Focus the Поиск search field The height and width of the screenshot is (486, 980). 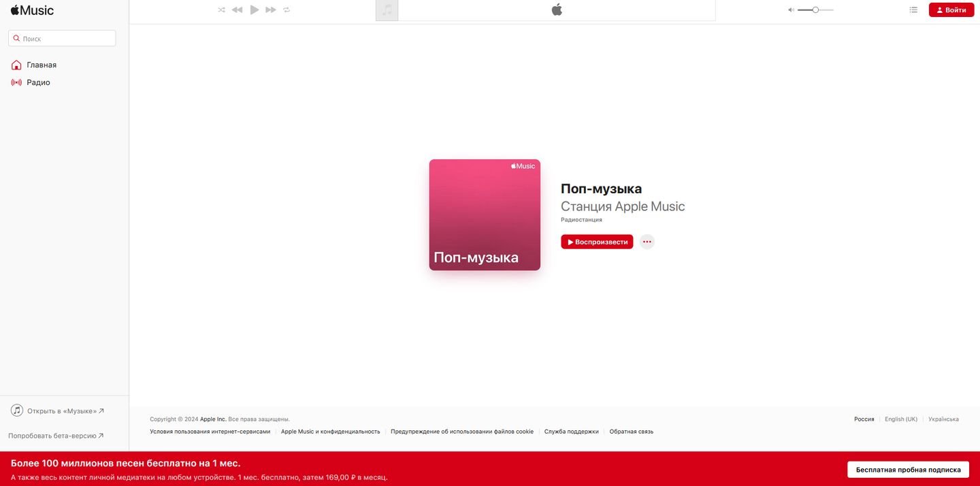click(62, 38)
